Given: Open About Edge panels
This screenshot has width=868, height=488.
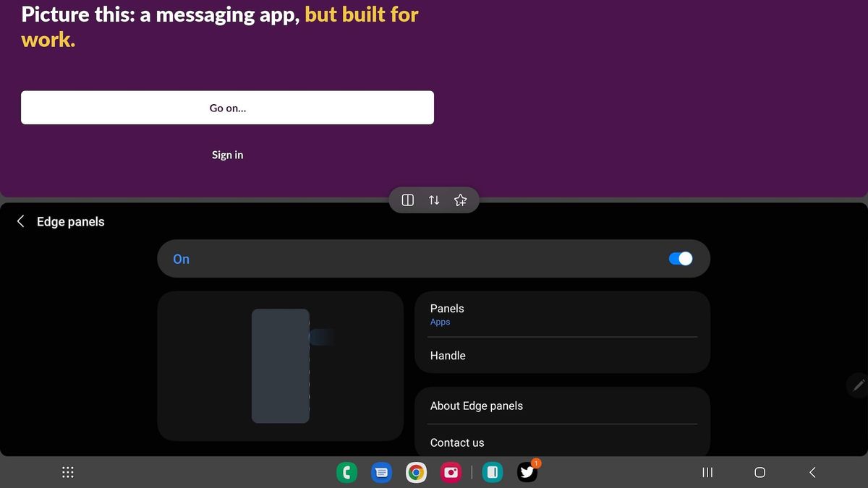Looking at the screenshot, I should 562,406.
